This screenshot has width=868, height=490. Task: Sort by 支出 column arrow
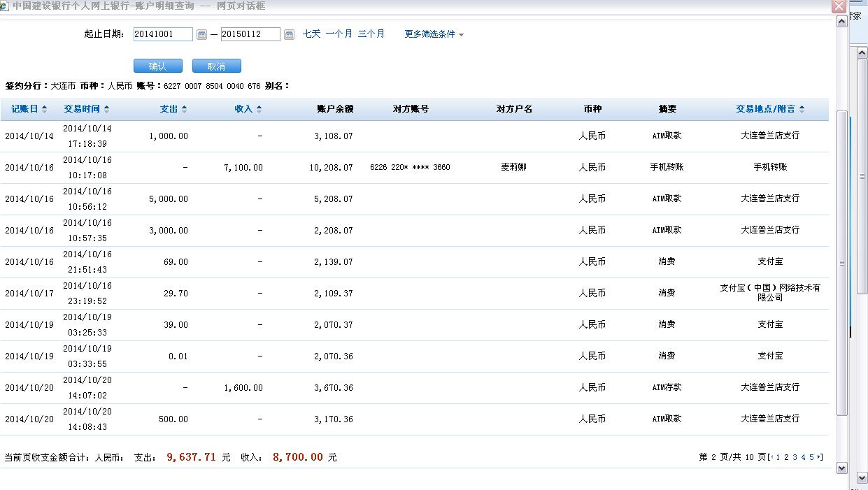(184, 109)
